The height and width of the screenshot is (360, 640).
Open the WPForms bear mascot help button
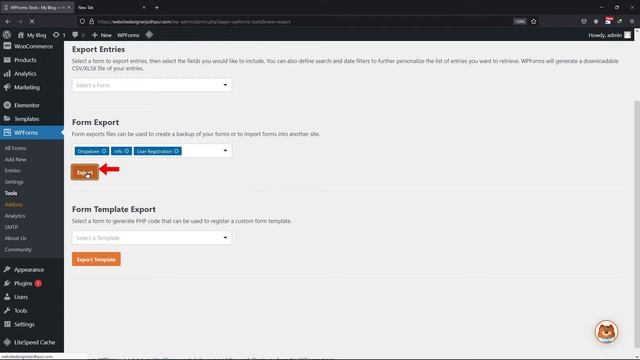pos(606,331)
